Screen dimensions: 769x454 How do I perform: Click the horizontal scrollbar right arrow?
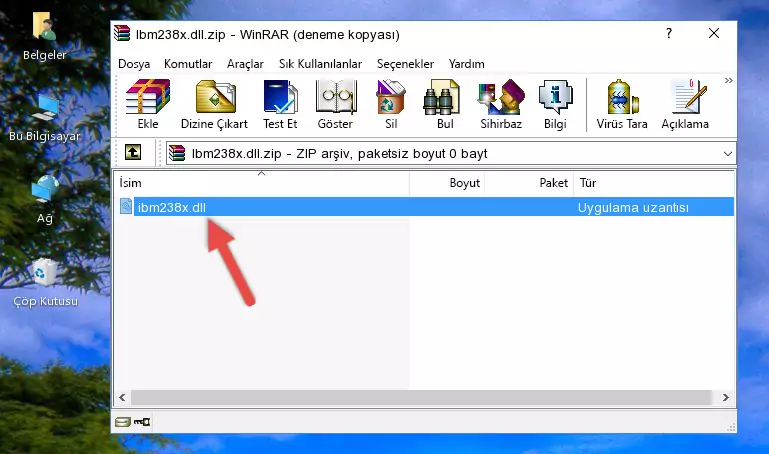(x=726, y=397)
